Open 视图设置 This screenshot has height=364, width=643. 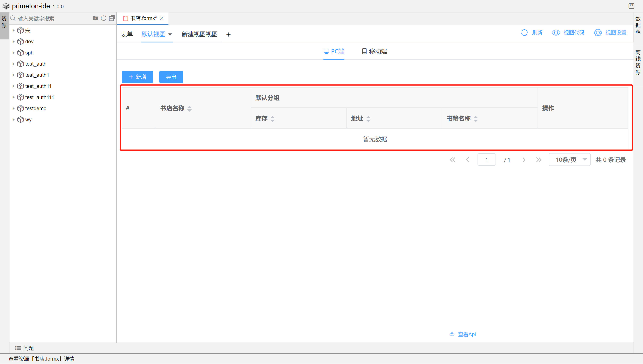click(616, 33)
